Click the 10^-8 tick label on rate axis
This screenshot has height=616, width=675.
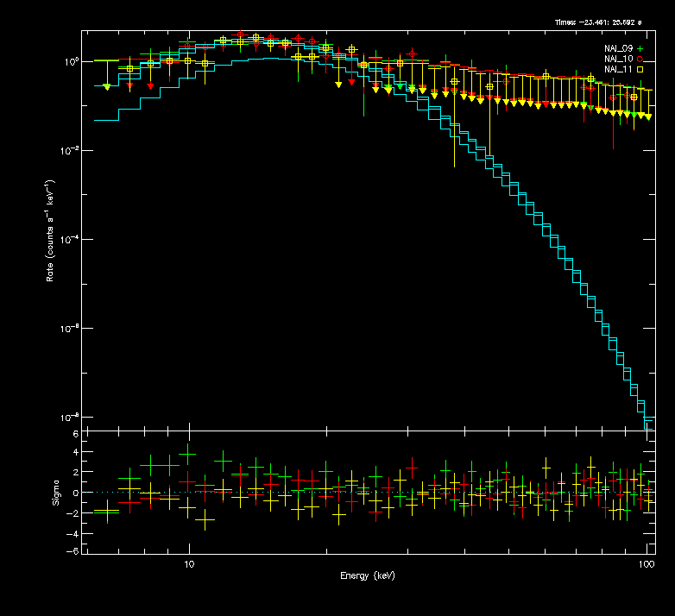coord(69,418)
